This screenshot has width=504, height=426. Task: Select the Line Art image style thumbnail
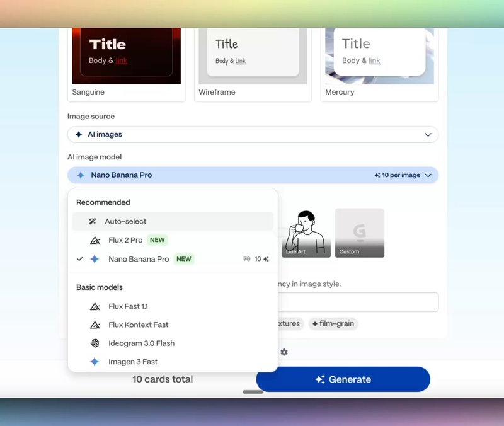pyautogui.click(x=306, y=233)
